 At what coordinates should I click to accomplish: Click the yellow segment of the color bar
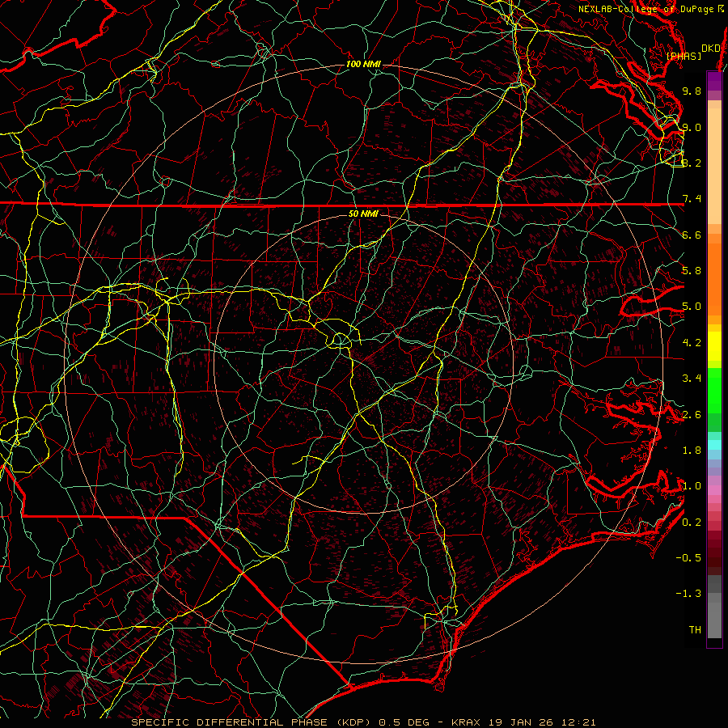point(714,346)
